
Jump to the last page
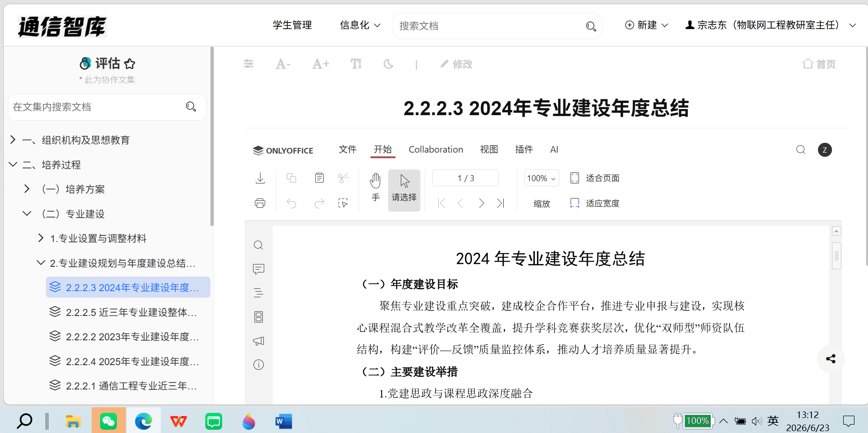pos(500,203)
